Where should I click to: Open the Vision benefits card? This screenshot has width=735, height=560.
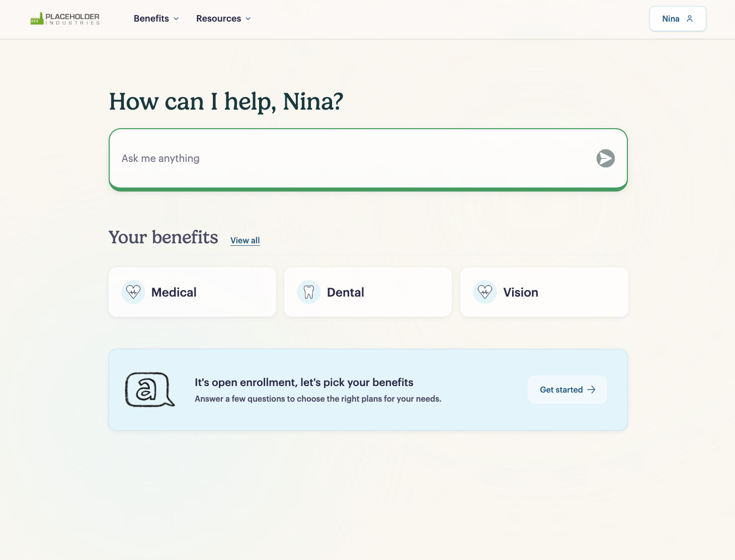coord(544,292)
